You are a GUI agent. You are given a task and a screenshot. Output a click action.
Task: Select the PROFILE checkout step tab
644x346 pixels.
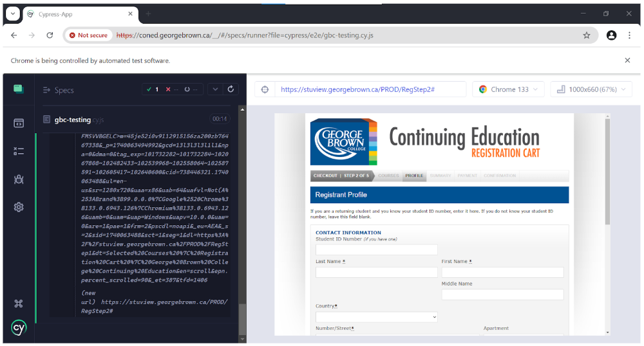414,176
